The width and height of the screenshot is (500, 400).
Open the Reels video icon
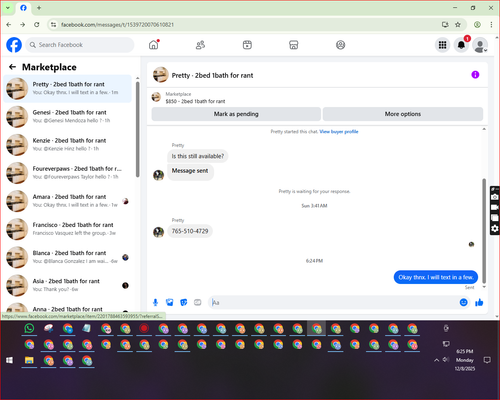(x=247, y=45)
